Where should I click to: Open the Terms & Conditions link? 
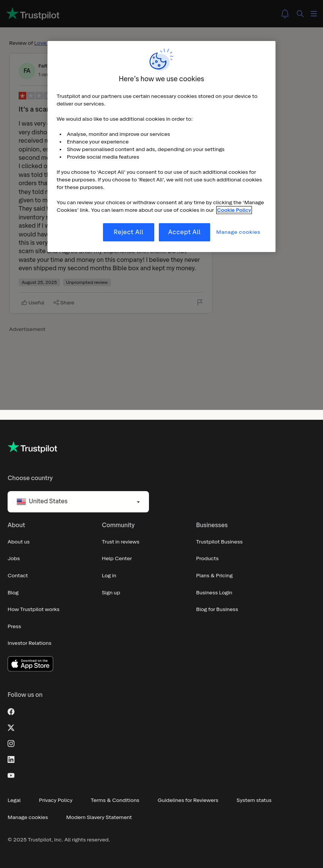115,800
